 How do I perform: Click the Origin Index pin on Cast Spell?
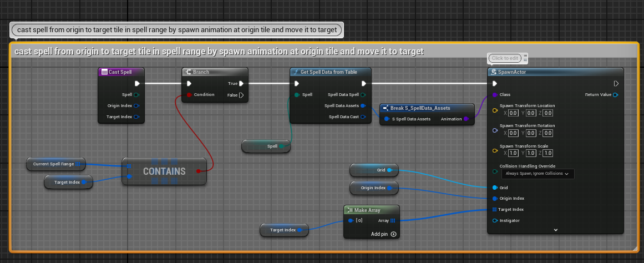(136, 105)
